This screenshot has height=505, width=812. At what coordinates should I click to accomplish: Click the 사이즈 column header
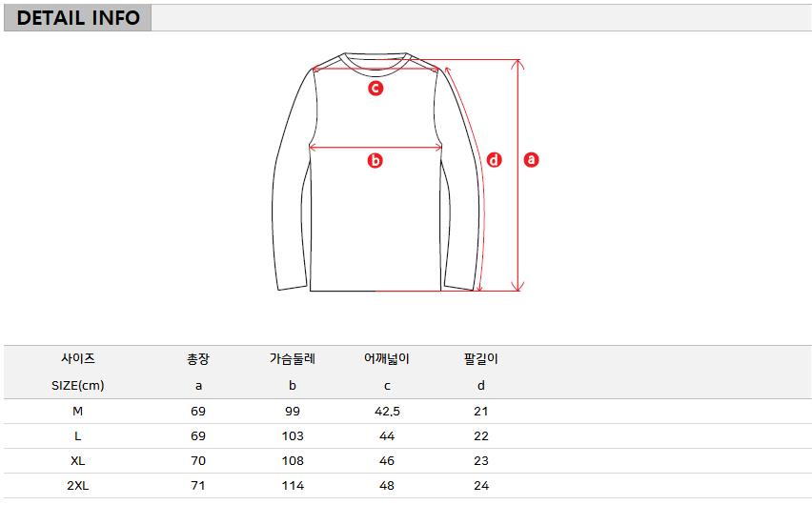[x=78, y=358]
